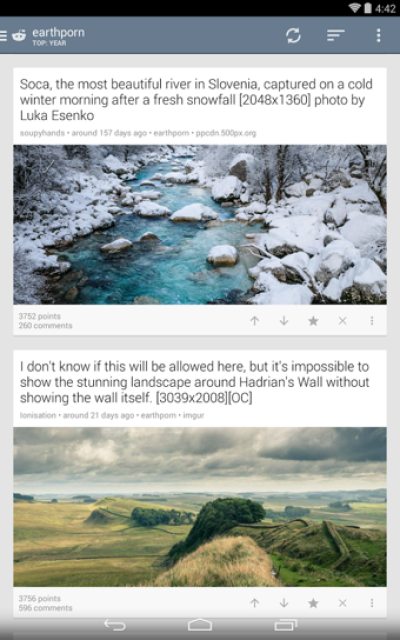Upvote the Soca river post
The width and height of the screenshot is (400, 640).
tap(254, 321)
